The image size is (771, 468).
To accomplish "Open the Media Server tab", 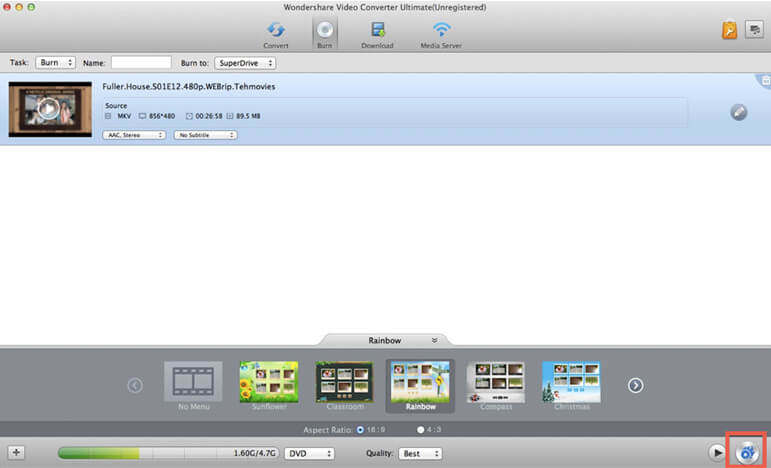I will pyautogui.click(x=441, y=34).
